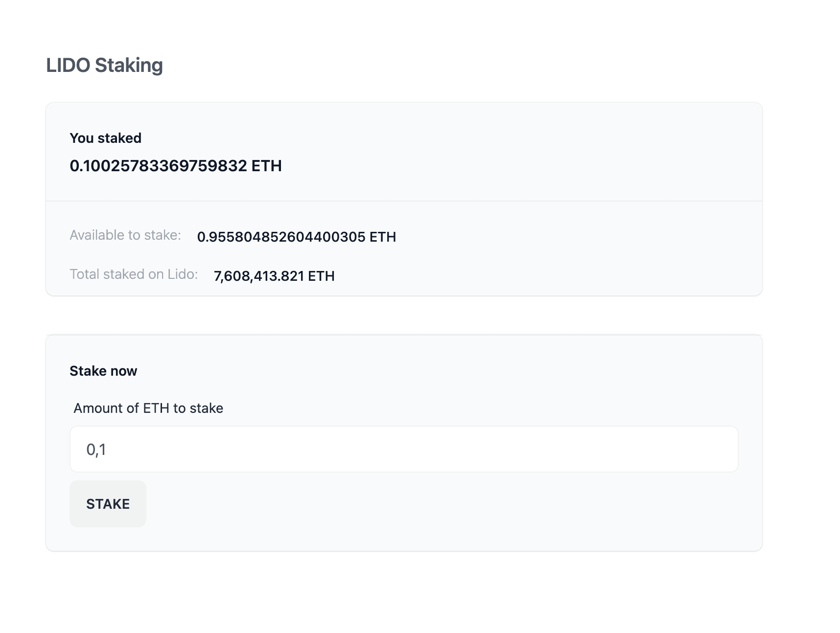Screen dimensions: 840x633
Task: Select the 7,608,413.821 total staked value
Action: (259, 276)
